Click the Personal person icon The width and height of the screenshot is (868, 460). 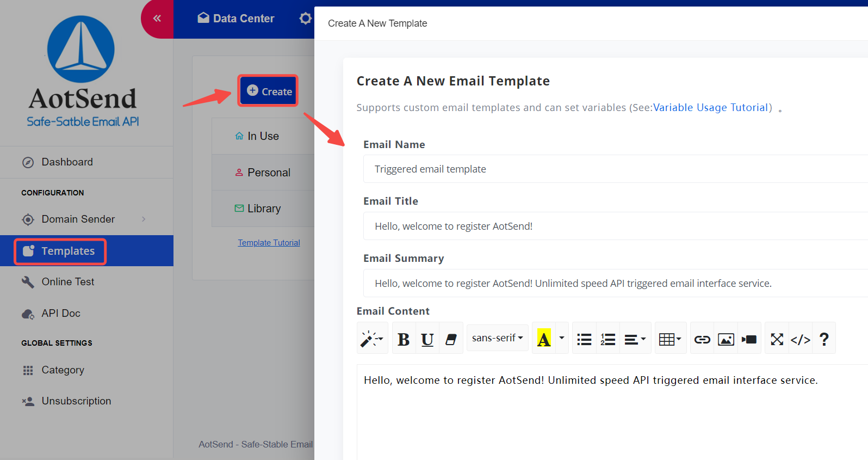pos(239,173)
